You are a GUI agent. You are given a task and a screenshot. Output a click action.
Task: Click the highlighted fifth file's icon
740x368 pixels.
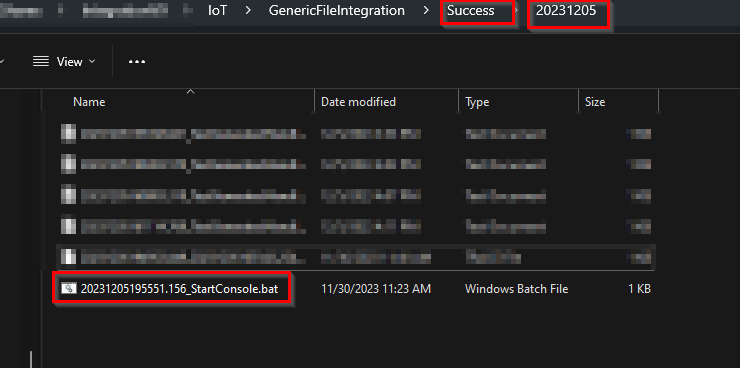point(69,257)
